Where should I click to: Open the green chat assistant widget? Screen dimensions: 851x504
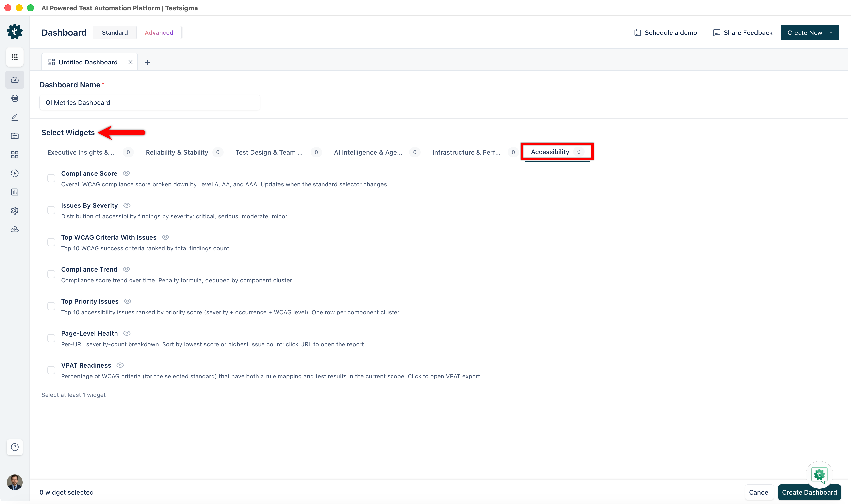coord(819,475)
